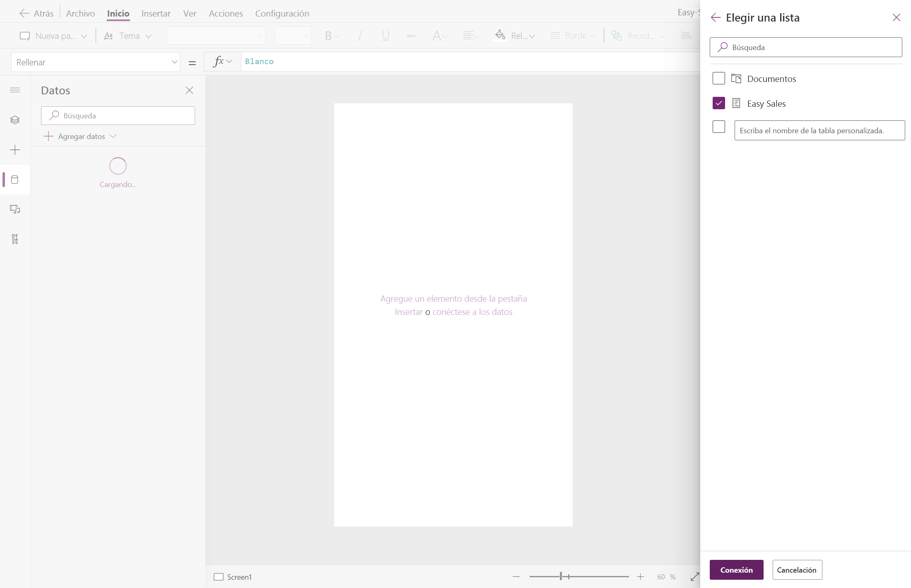
Task: Open the Rellenar property dropdown
Action: 96,62
